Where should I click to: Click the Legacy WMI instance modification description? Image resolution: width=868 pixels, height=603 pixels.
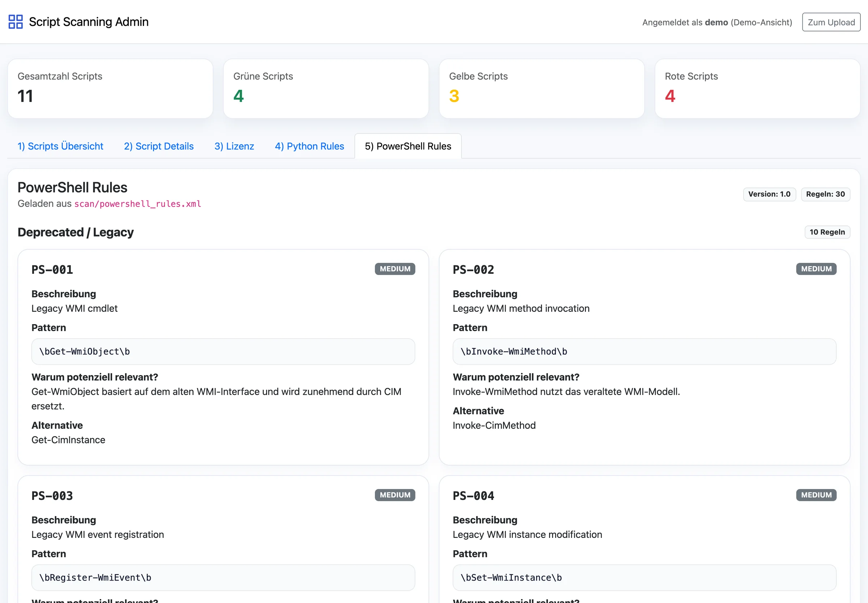tap(527, 535)
